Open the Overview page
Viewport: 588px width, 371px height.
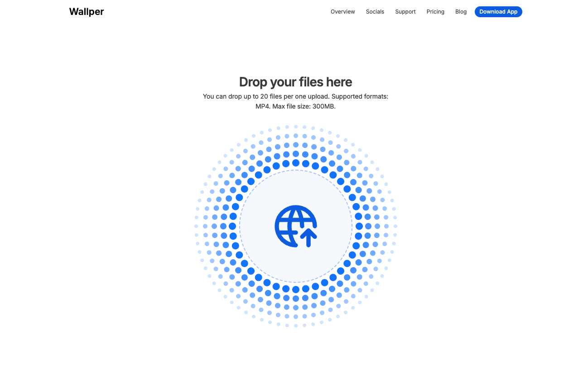coord(342,12)
